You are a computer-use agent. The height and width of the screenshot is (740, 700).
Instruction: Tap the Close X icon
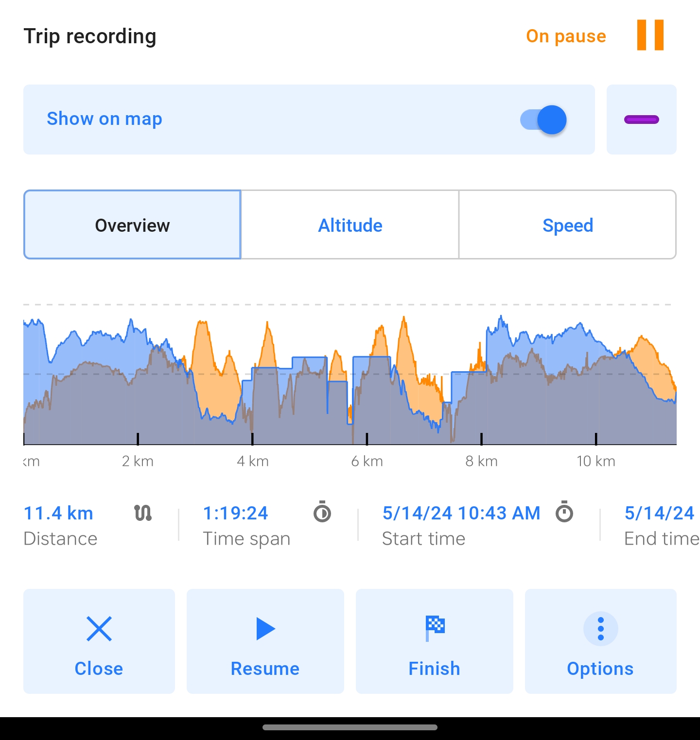pos(99,629)
